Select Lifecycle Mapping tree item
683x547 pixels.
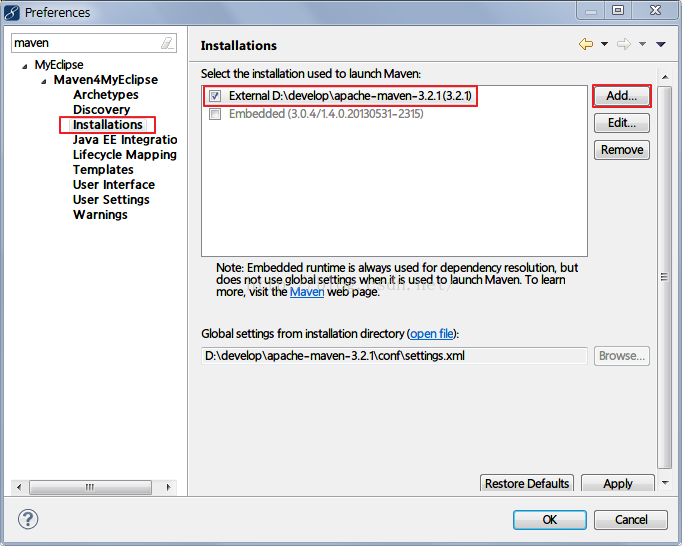[125, 155]
